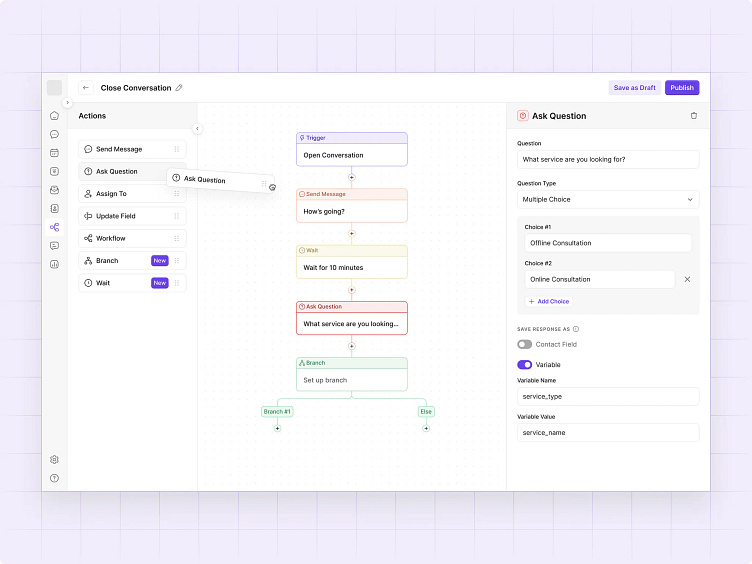752x564 pixels.
Task: Add step under Branch #1
Action: 277,428
